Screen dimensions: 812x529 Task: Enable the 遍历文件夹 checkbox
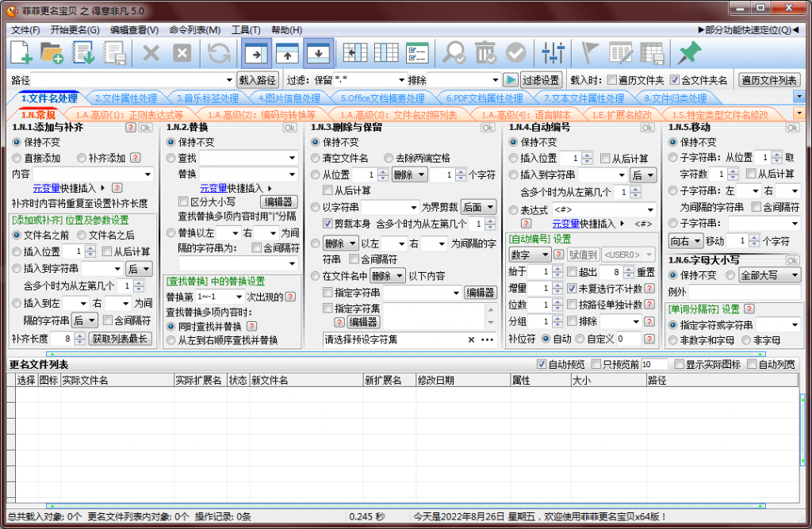611,80
